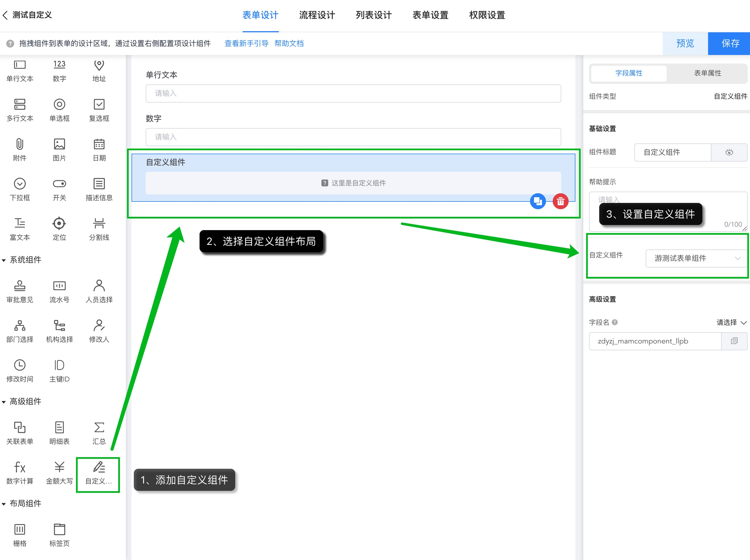
Task: Click the blue duplicate component icon
Action: click(538, 202)
